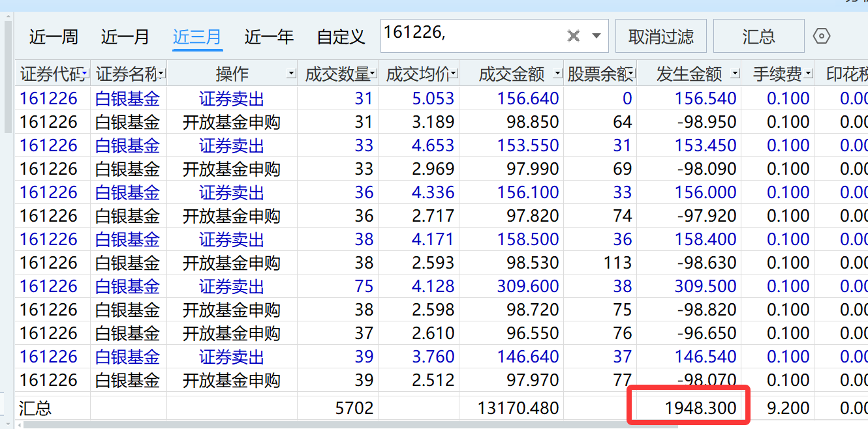Screen dimensions: 868x429
Task: Click into the 161226 filter input field
Action: [470, 37]
